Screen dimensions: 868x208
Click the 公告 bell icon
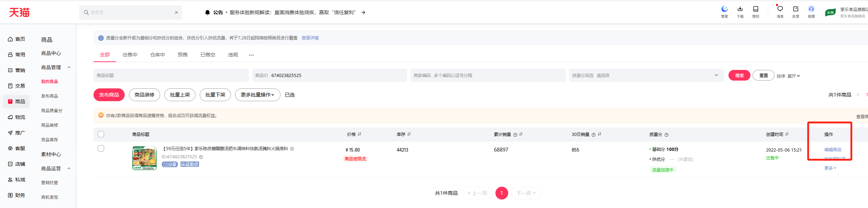click(208, 12)
